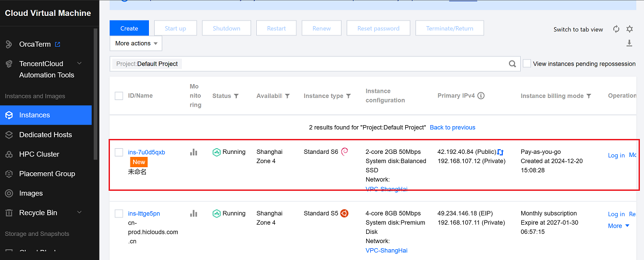Switch to tab view
This screenshot has height=260, width=644.
tap(578, 29)
